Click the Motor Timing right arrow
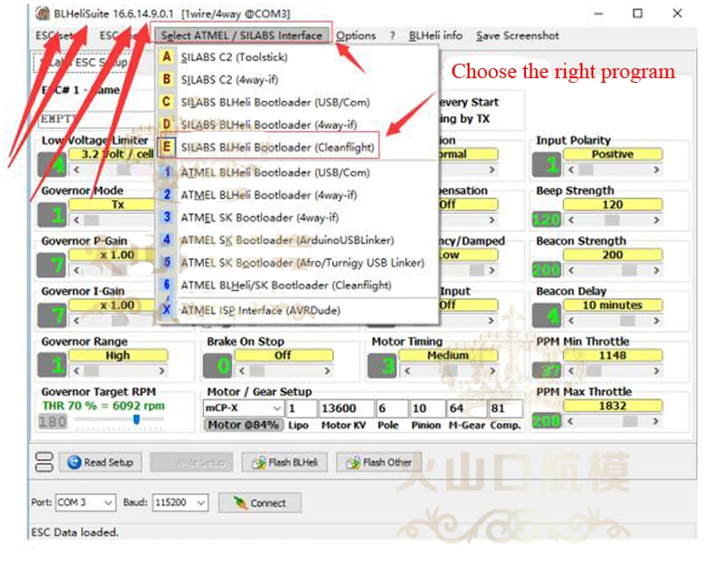The height and width of the screenshot is (582, 728). (x=492, y=371)
